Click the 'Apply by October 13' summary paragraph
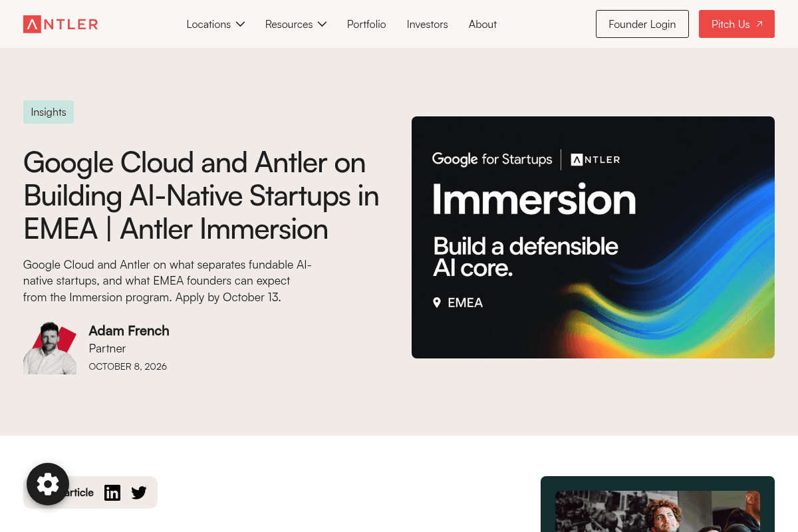This screenshot has width=798, height=532. tap(167, 281)
